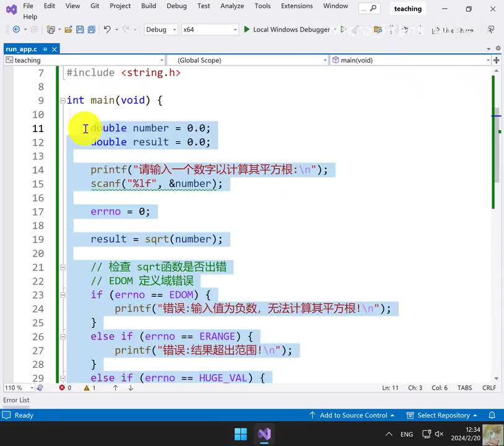Go to next issue with down arrow
Viewport: 504px width, 446px height.
[x=131, y=388]
